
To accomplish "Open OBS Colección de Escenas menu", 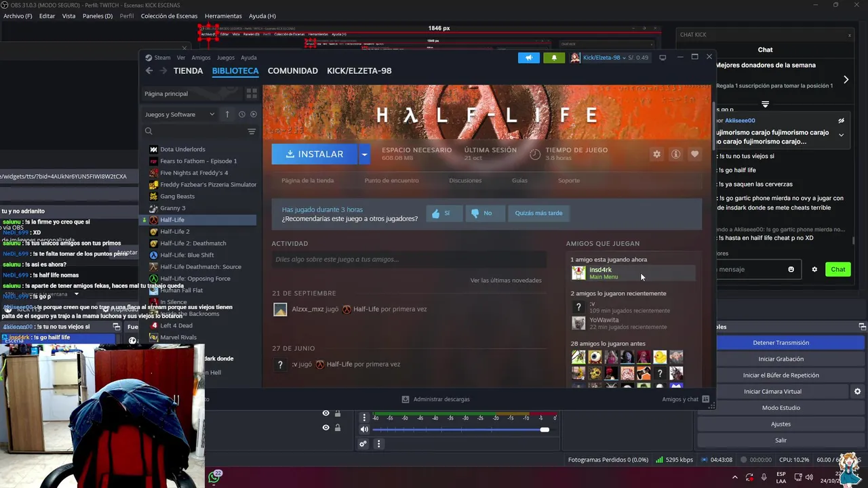I will [169, 16].
